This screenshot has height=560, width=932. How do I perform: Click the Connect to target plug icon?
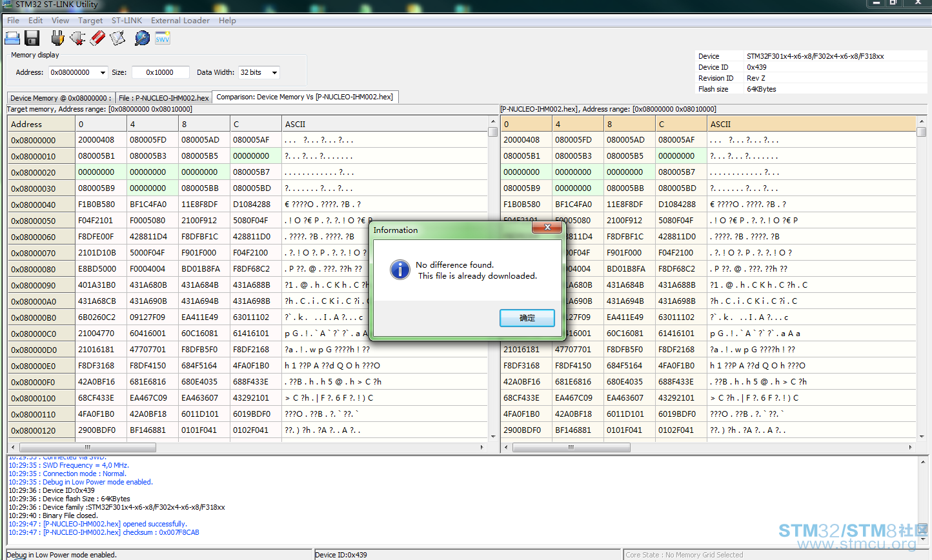(x=57, y=39)
